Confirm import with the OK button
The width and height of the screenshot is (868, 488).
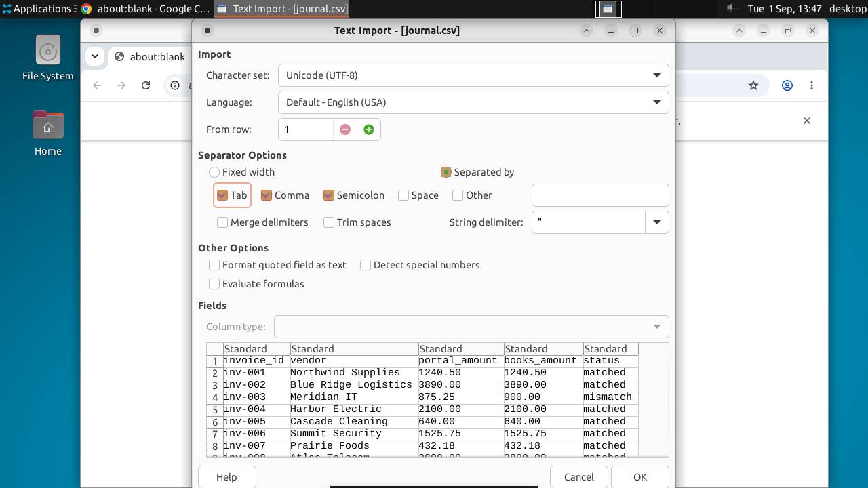click(640, 477)
